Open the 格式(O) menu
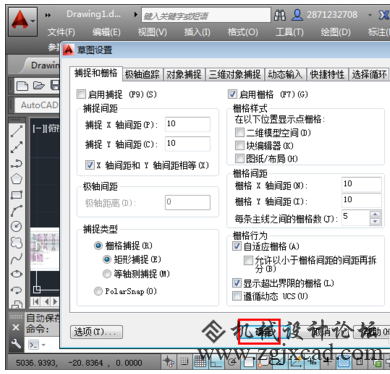 [x=243, y=32]
